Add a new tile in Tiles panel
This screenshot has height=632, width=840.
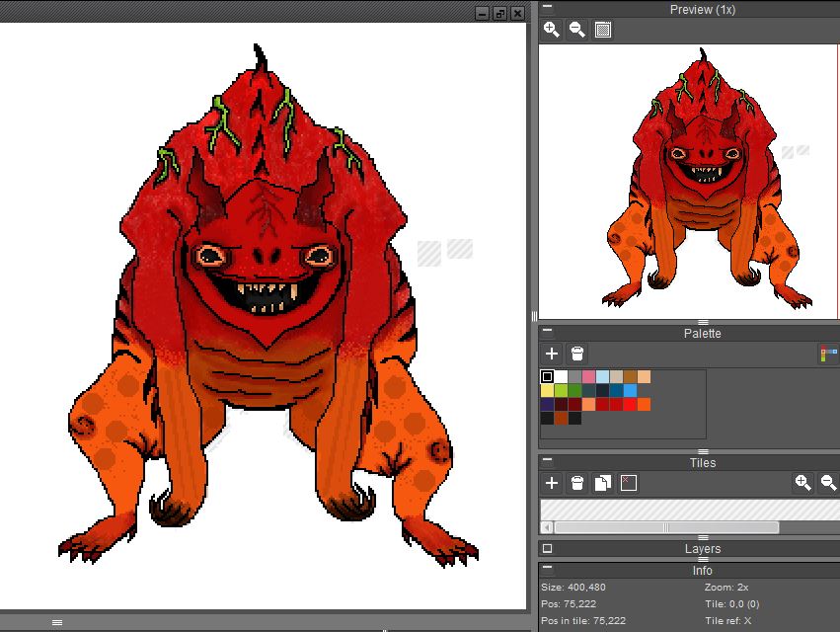pos(552,483)
